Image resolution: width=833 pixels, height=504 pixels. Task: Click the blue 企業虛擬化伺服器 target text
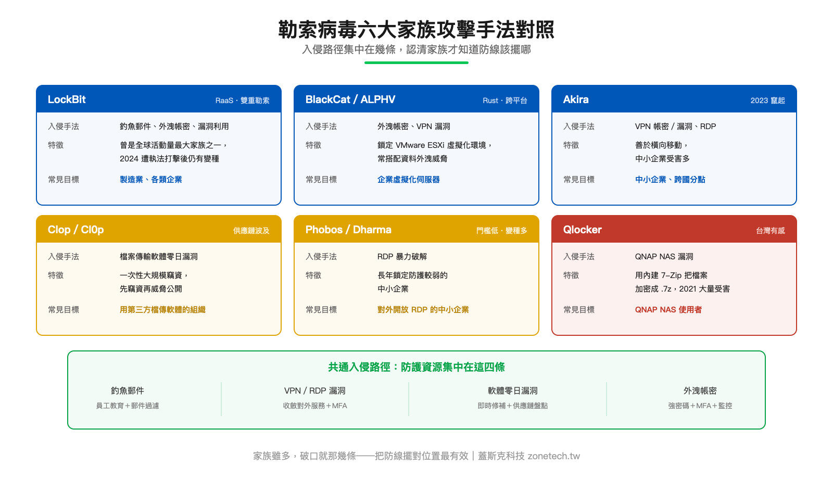coord(408,180)
